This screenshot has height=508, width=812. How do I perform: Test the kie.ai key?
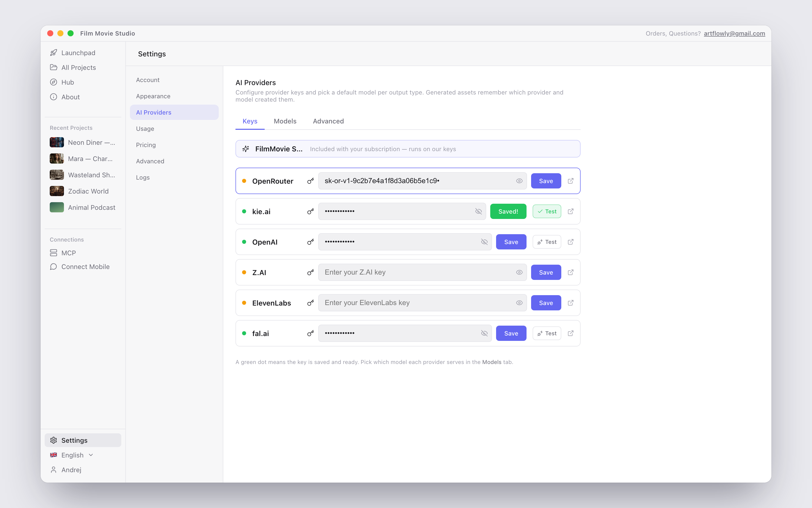pyautogui.click(x=547, y=211)
